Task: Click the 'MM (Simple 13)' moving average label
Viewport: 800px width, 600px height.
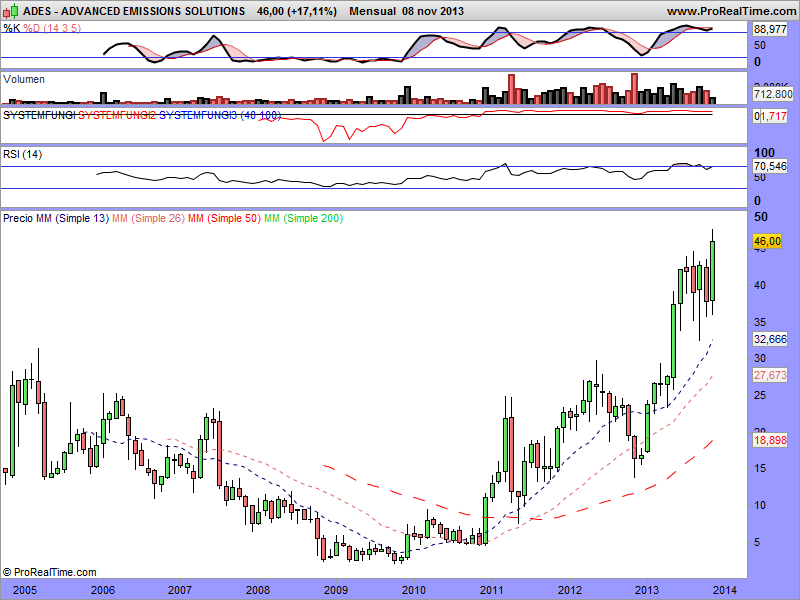Action: point(72,218)
